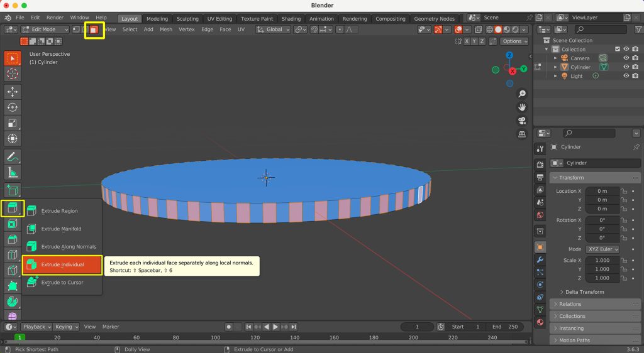Open the Face menu

[225, 30]
